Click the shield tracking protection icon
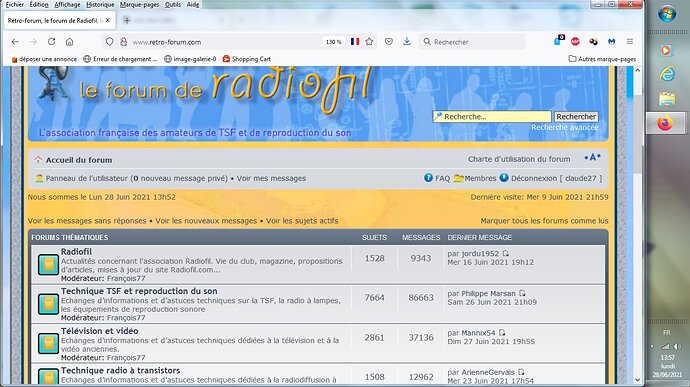This screenshot has width=690, height=387. tap(110, 42)
